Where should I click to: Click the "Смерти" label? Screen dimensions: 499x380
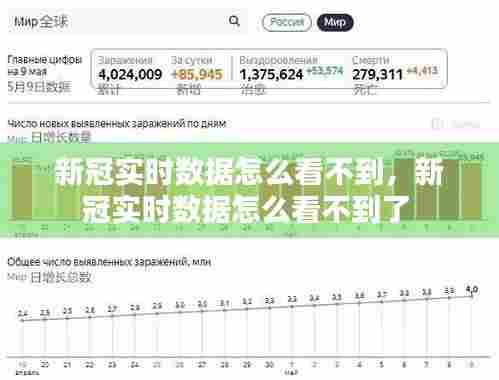tap(370, 60)
